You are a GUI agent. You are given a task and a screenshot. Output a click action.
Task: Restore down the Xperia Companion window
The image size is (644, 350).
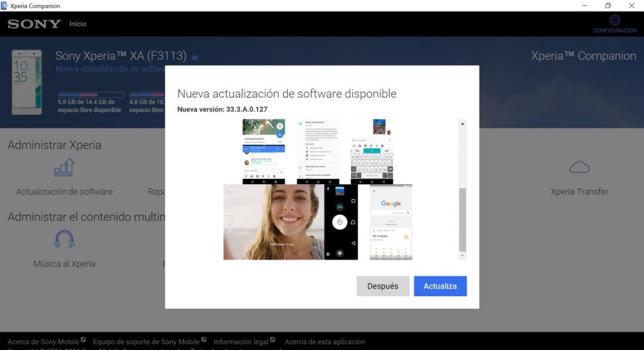[608, 6]
